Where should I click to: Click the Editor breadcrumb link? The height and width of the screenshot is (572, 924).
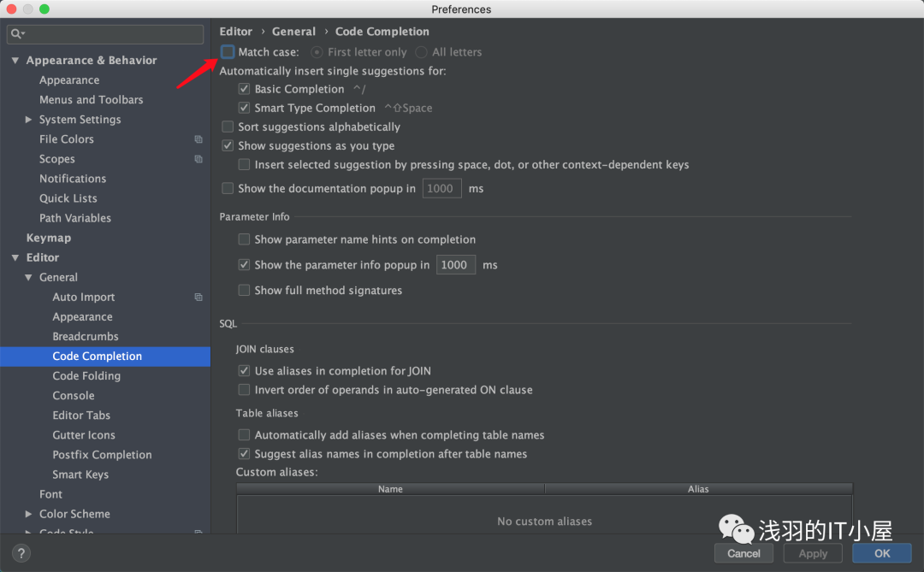pyautogui.click(x=236, y=32)
